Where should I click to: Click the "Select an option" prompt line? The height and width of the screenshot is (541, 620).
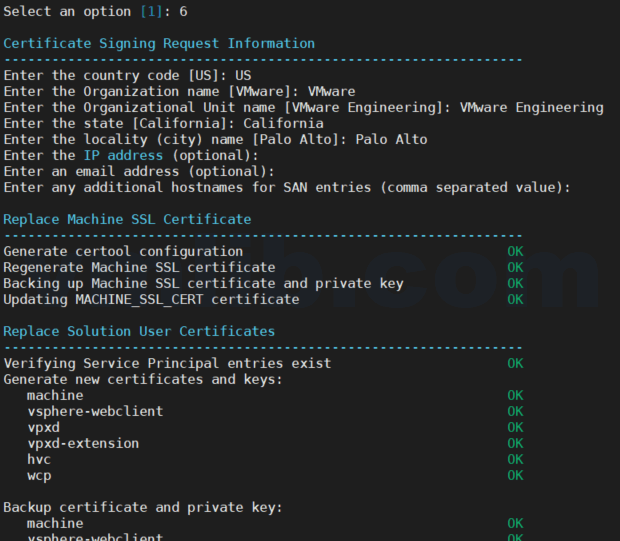pyautogui.click(x=95, y=11)
